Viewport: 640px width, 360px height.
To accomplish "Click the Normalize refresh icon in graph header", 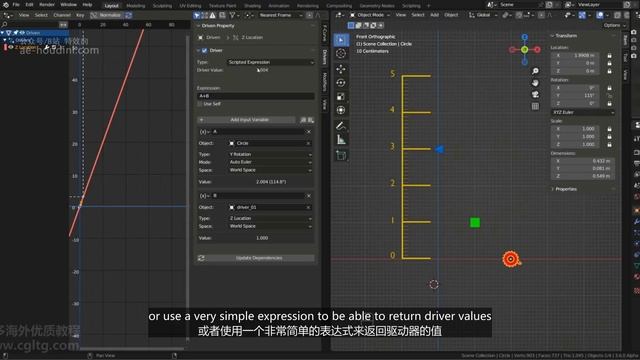I will tap(129, 15).
